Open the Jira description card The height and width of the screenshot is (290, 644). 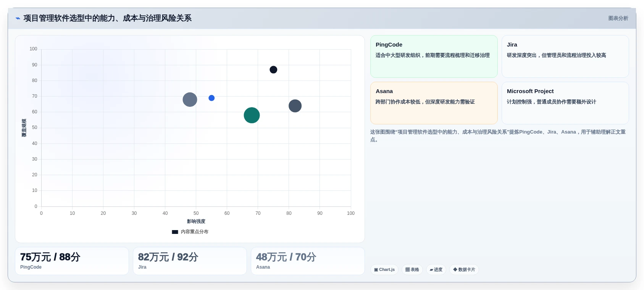565,56
